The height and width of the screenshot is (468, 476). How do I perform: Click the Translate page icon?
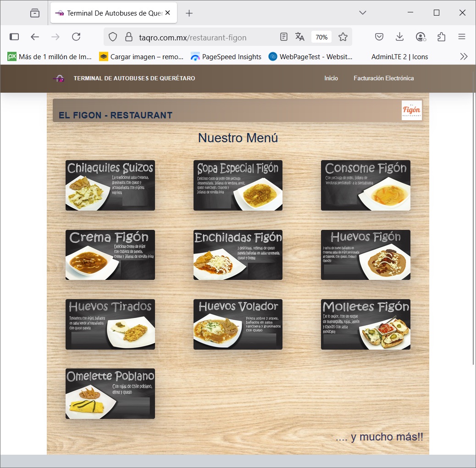pos(300,37)
